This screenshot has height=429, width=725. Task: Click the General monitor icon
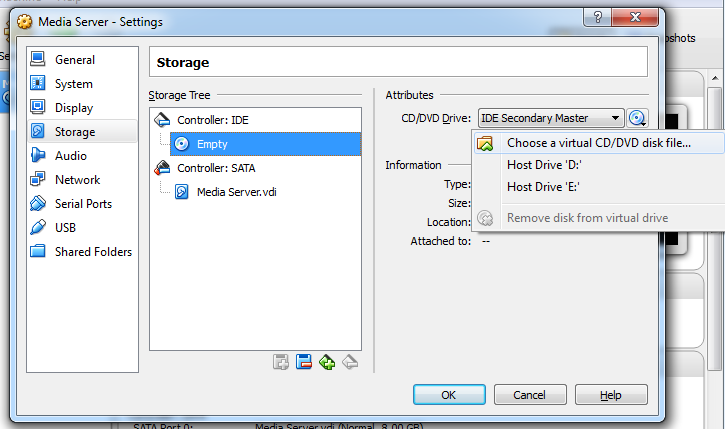[37, 59]
